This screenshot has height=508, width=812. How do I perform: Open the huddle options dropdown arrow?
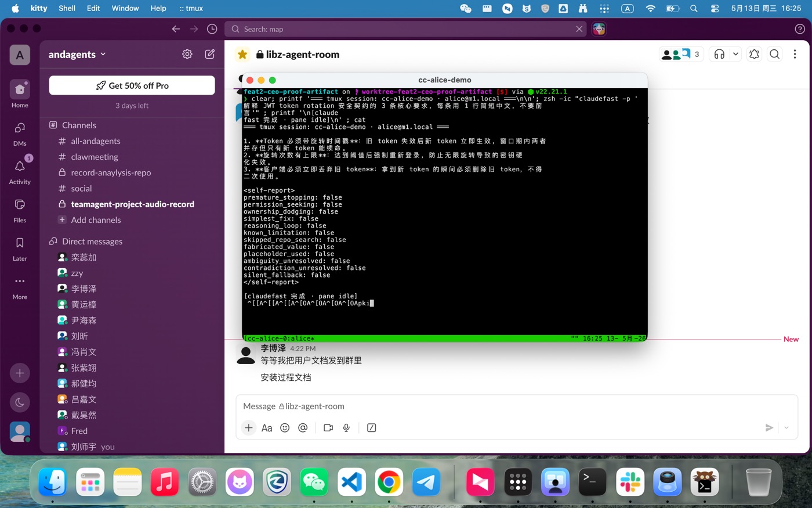(x=735, y=54)
